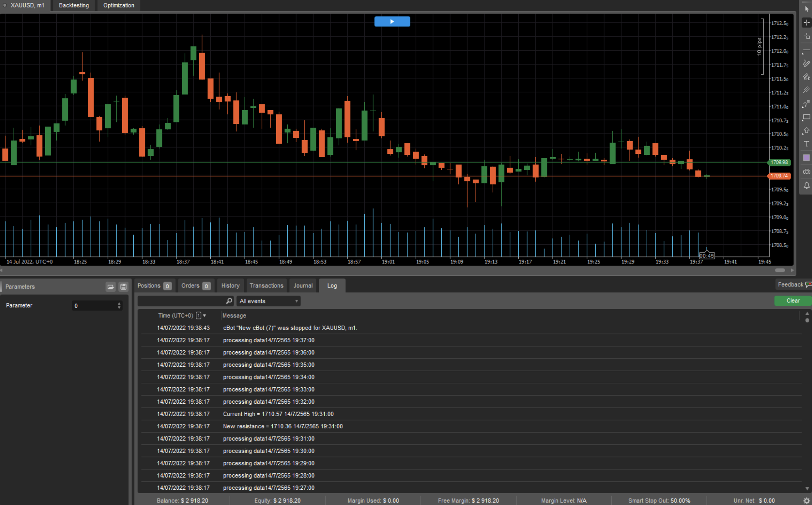Open price alerts bell icon
The width and height of the screenshot is (812, 505).
coord(807,185)
